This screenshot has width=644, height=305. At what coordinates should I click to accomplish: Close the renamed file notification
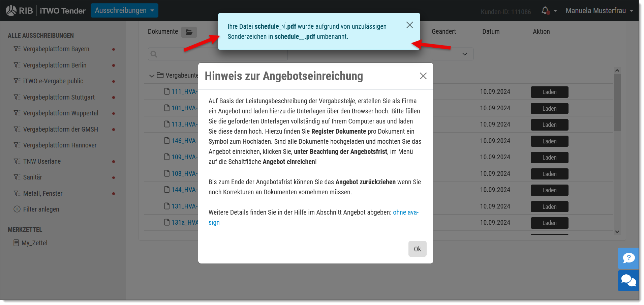[x=410, y=25]
